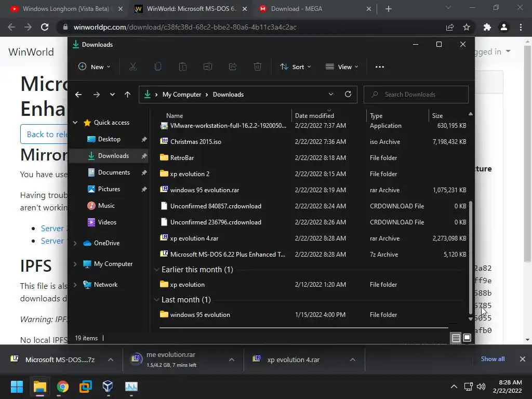The width and height of the screenshot is (532, 399).
Task: Open recent locations dropdown chevron
Action: [x=112, y=95]
